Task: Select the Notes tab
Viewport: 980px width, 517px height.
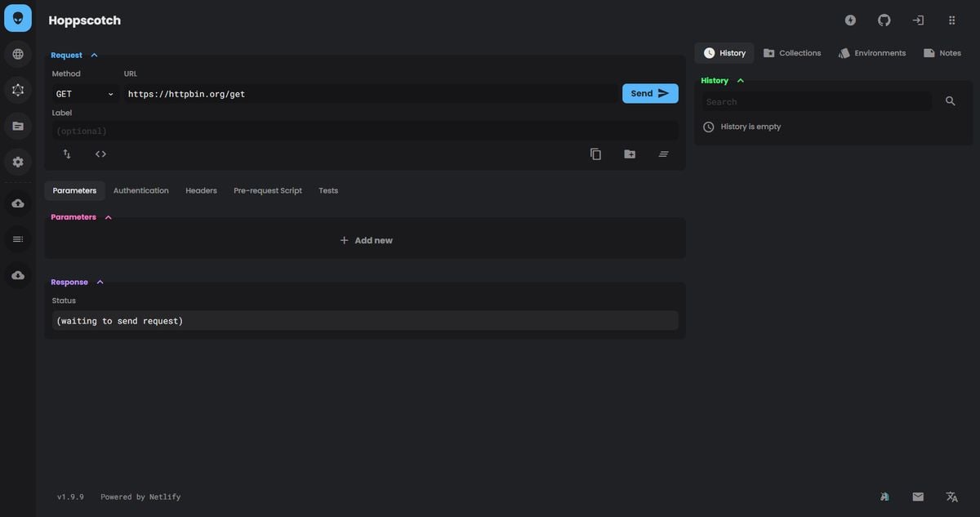Action: click(x=942, y=53)
